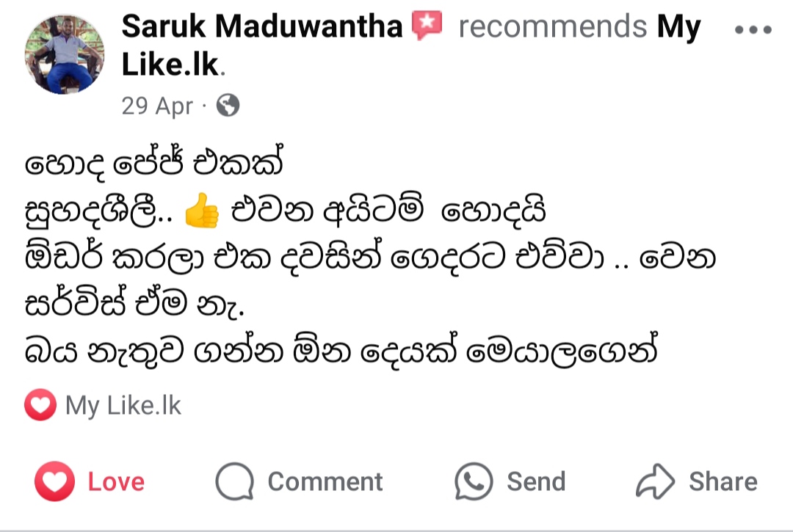Screen dimensions: 793x532
Task: Click the 29 Apr post timestamp
Action: pyautogui.click(x=156, y=106)
